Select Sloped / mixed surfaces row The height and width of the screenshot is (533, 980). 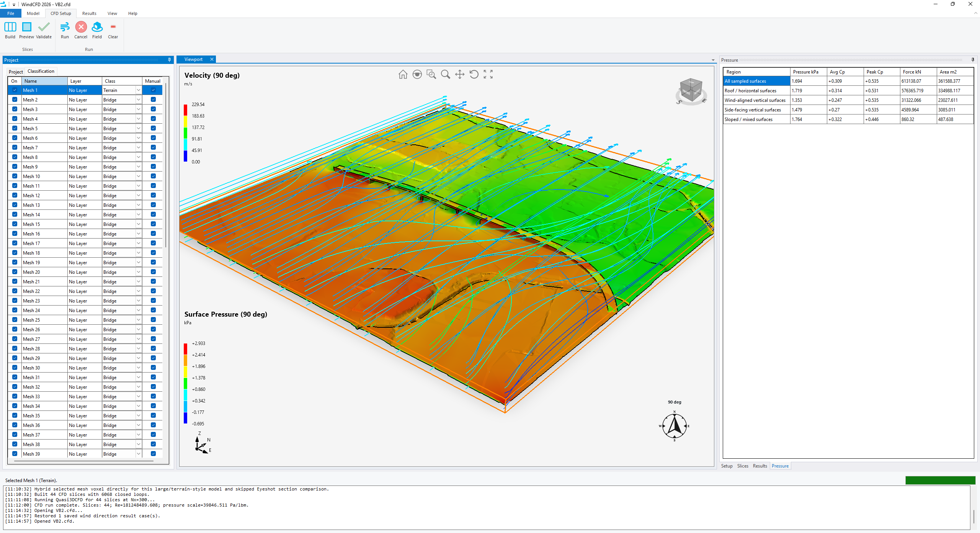[x=848, y=119]
